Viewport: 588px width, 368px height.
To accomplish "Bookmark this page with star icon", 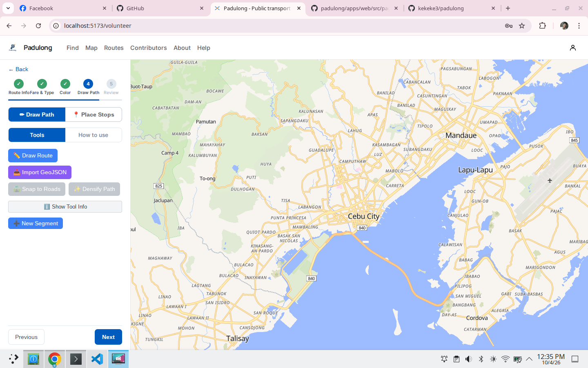I will 522,26.
